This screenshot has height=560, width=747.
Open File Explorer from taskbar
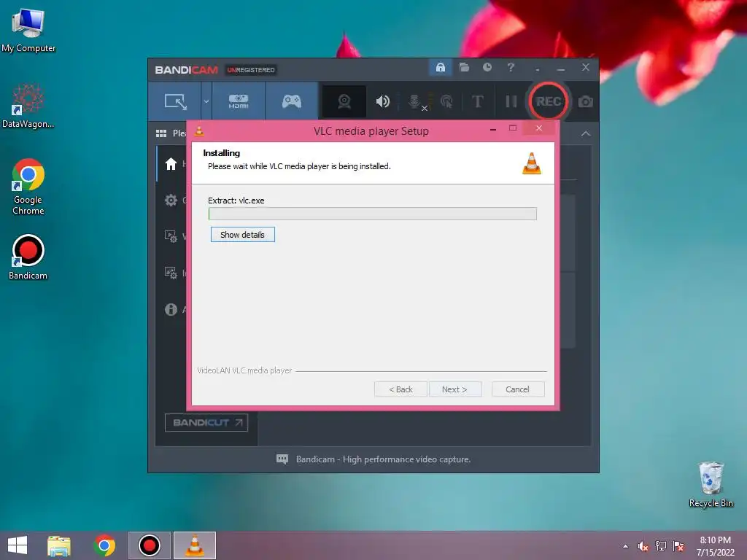click(59, 545)
